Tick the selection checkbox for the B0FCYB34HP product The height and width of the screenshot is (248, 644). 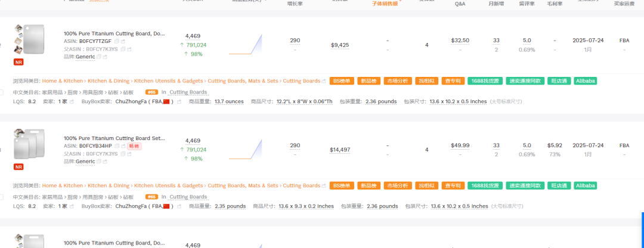coord(1,197)
